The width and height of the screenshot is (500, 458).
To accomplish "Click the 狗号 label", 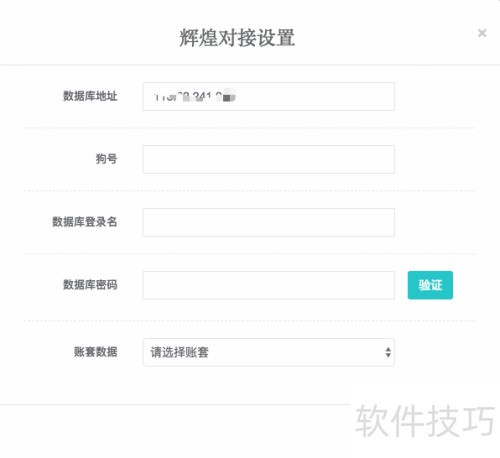I will pyautogui.click(x=107, y=159).
